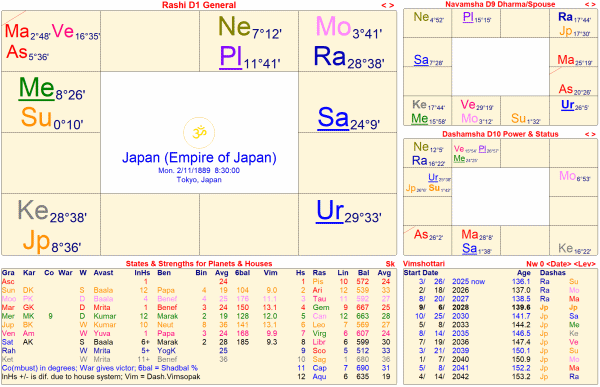Open Navamsha D9 Dharma/Spouse chart selector
Image resolution: width=600 pixels, height=387 pixels.
[x=500, y=4]
